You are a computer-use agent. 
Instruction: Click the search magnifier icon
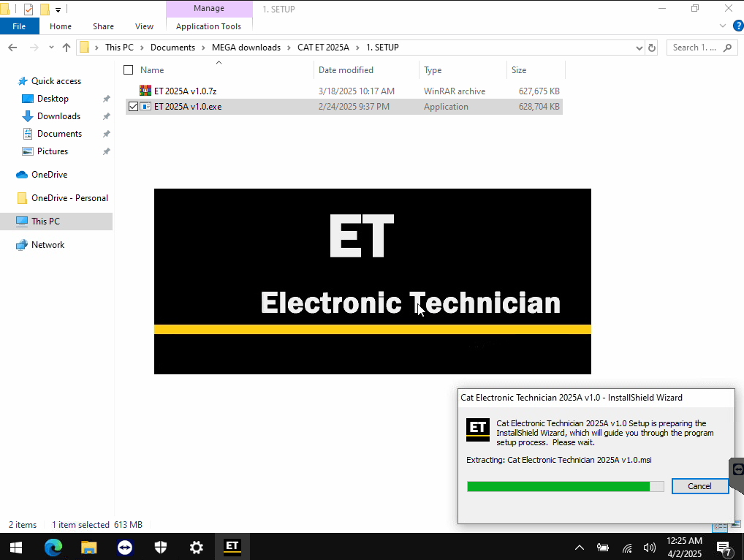[727, 48]
